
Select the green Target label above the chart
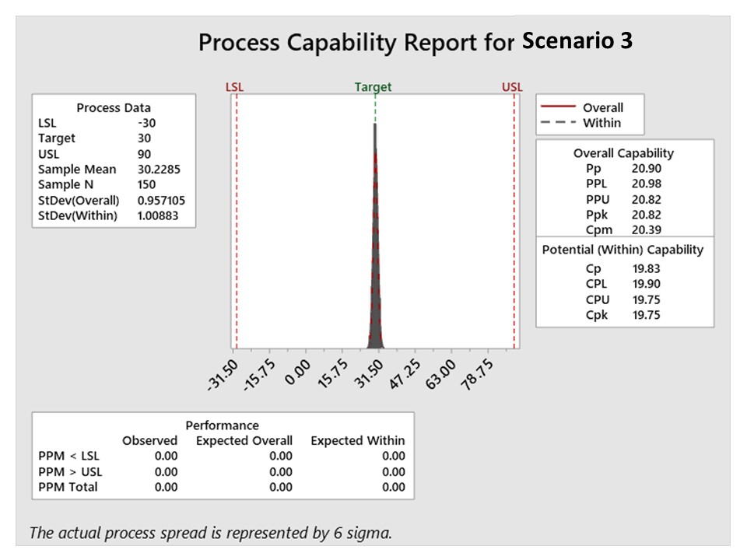(373, 87)
